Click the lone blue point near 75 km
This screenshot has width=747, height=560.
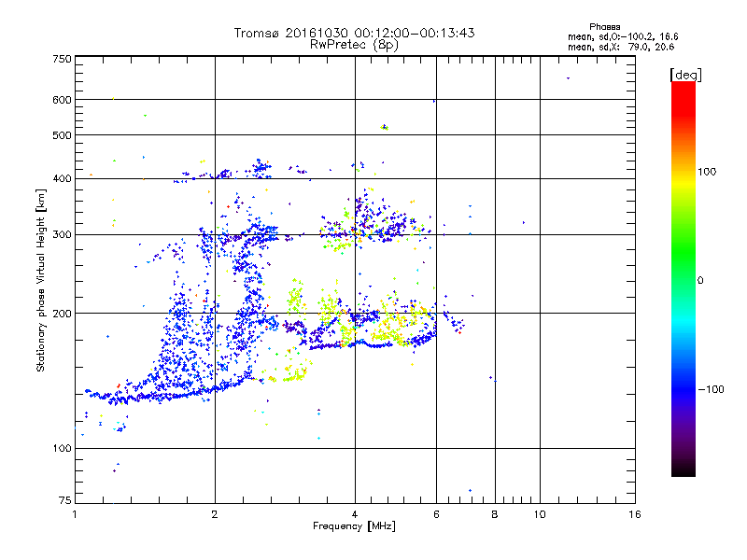[x=471, y=491]
